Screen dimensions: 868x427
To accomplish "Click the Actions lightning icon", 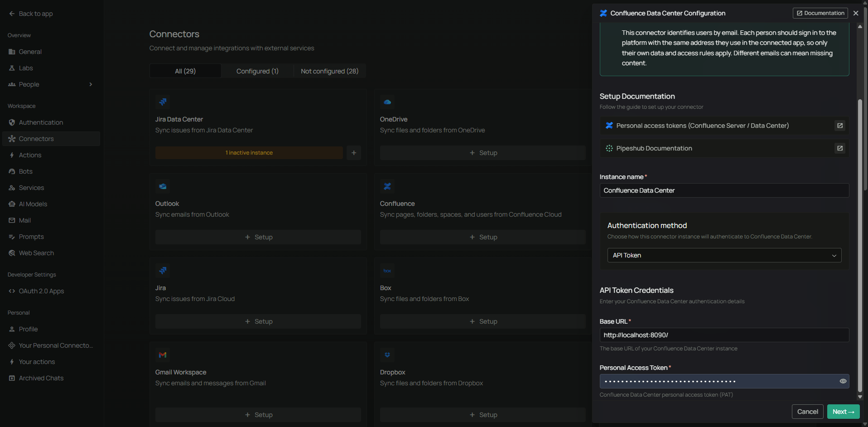I will (x=12, y=155).
